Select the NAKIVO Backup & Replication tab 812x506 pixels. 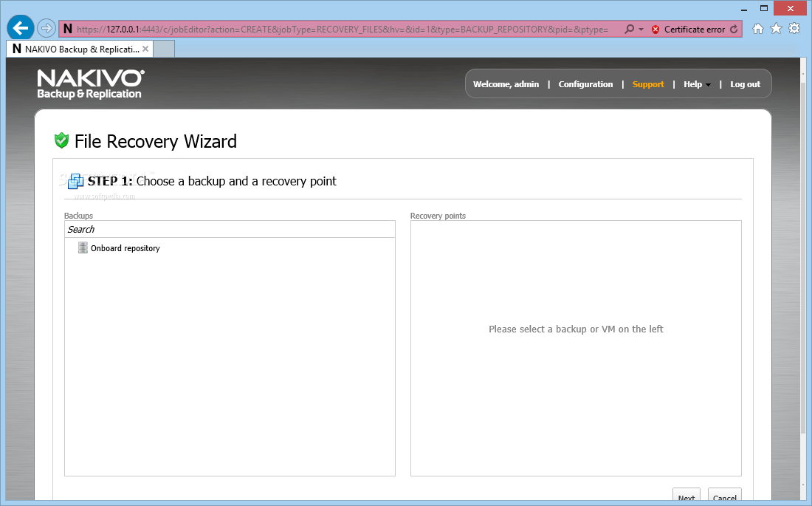coord(80,49)
